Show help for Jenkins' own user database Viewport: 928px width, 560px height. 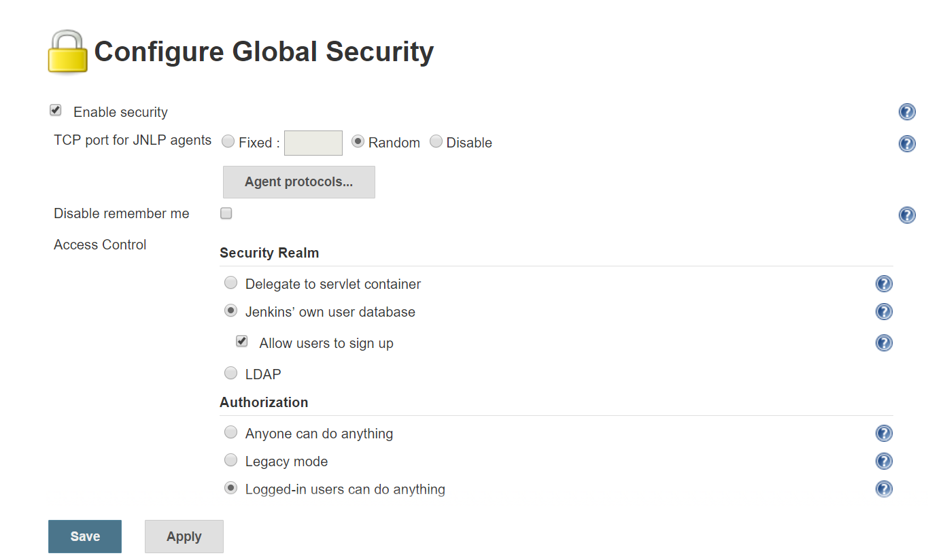point(884,312)
